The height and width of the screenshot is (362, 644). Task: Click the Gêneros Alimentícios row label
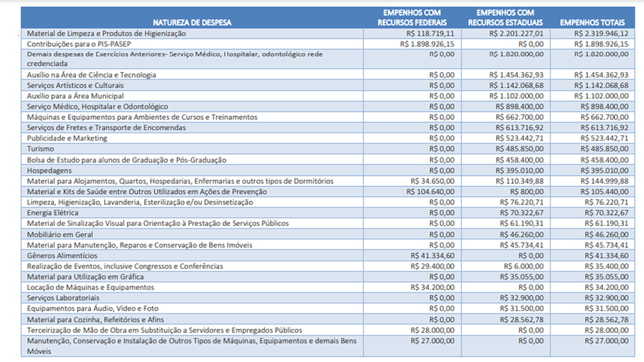click(62, 256)
